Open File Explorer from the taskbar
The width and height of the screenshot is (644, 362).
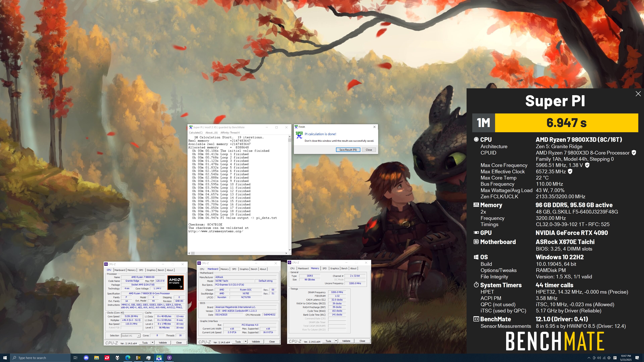(x=96, y=358)
